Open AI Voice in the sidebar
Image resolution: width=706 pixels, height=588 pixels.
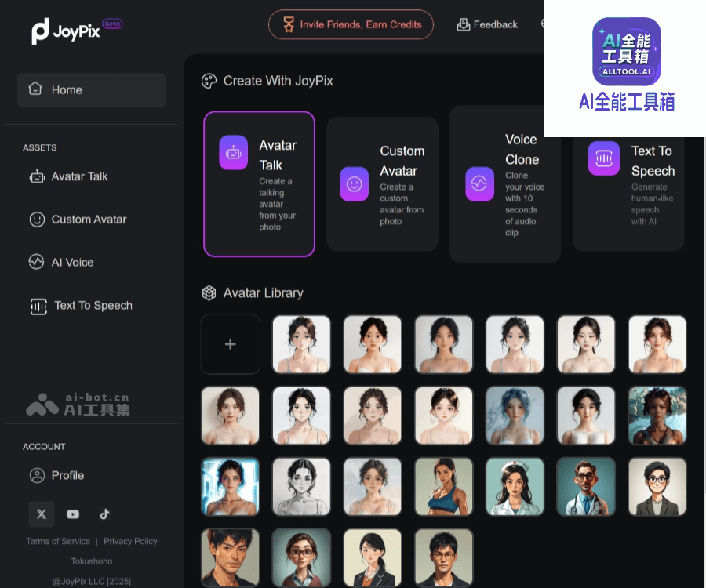coord(61,263)
